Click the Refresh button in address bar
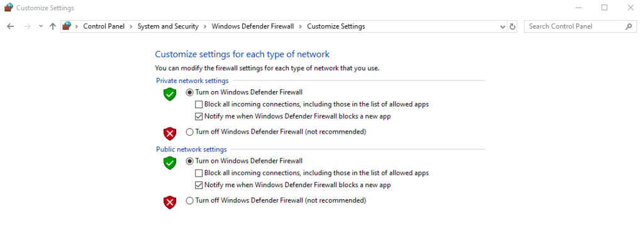Screen dimensions: 644x233 512,26
